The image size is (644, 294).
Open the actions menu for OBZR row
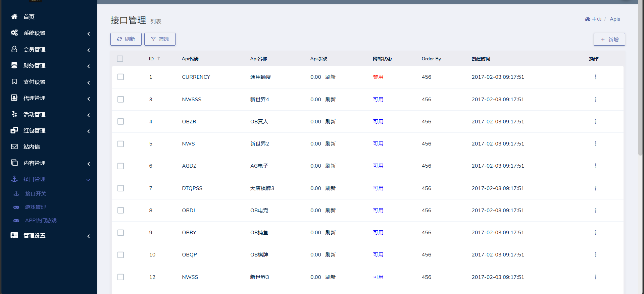click(595, 121)
